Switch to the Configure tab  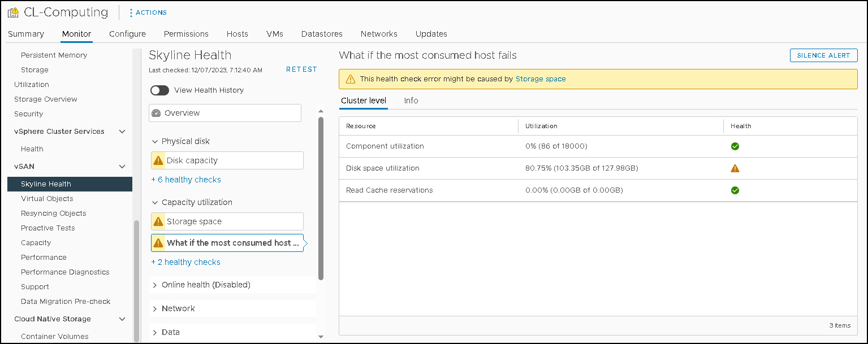click(127, 34)
